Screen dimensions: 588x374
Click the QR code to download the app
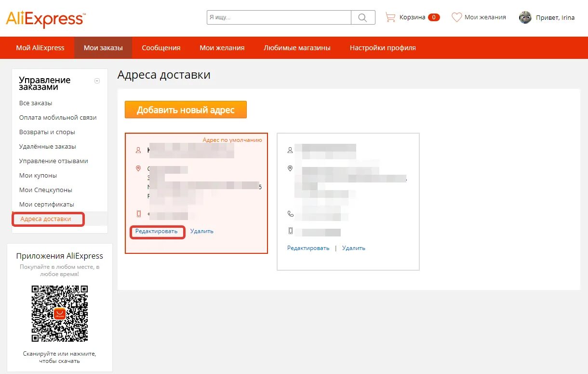click(x=59, y=313)
